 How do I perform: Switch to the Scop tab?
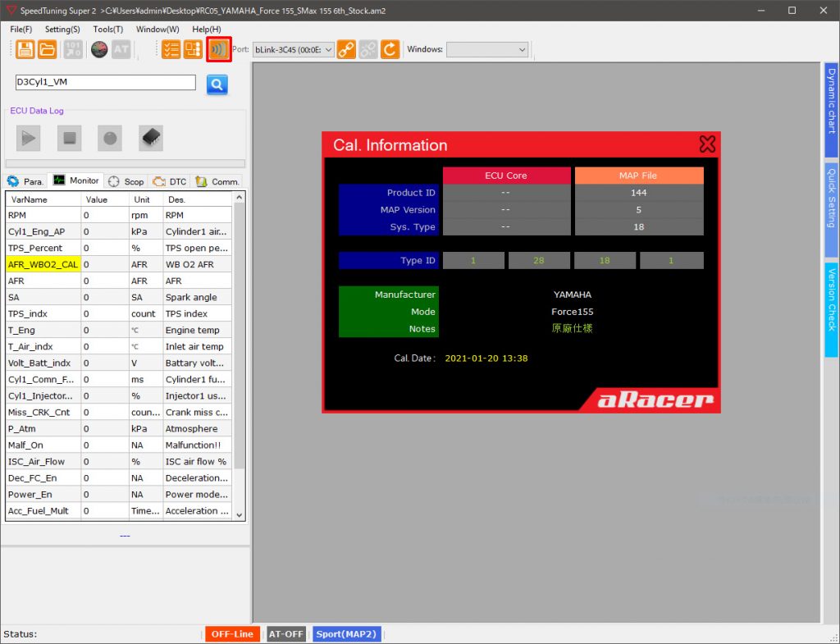pyautogui.click(x=126, y=181)
